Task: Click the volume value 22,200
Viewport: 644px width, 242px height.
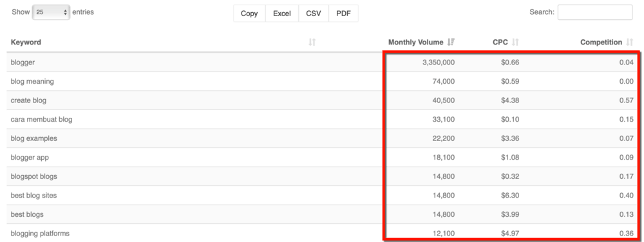Action: coord(444,138)
